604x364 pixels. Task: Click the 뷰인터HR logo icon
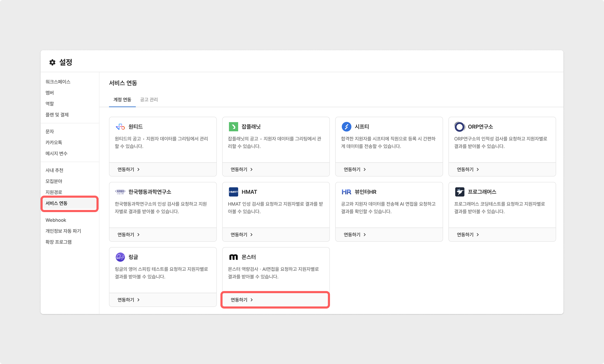click(346, 192)
